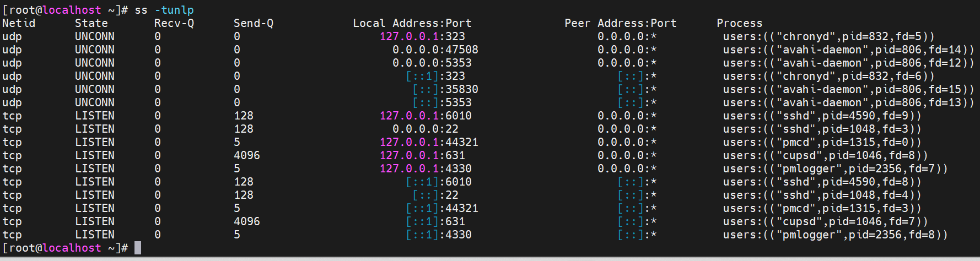Click local address [::]:35830

tap(445, 89)
